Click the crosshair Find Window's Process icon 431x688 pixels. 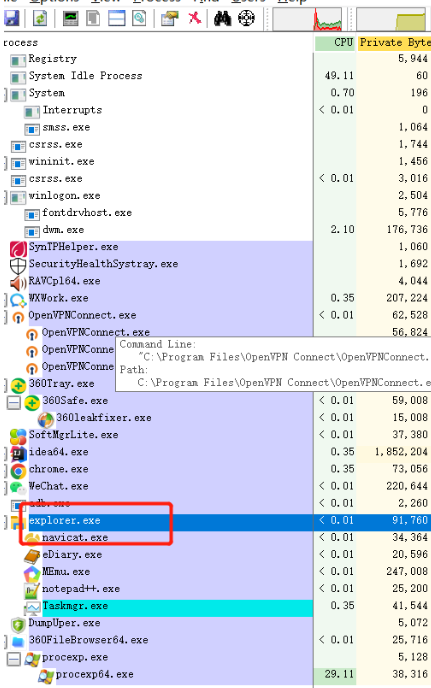pyautogui.click(x=246, y=18)
